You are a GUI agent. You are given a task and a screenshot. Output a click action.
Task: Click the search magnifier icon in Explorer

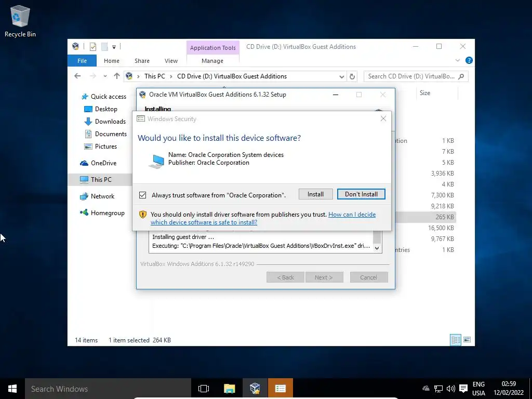[x=461, y=76]
